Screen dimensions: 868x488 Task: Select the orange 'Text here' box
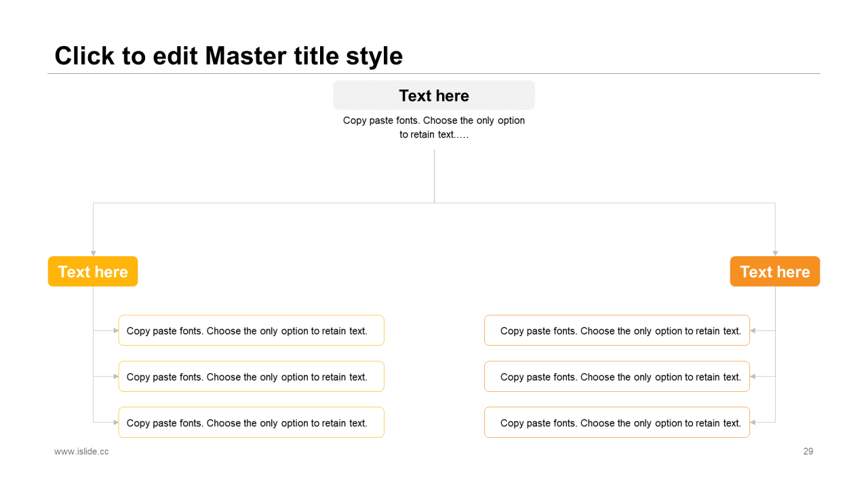coord(775,271)
